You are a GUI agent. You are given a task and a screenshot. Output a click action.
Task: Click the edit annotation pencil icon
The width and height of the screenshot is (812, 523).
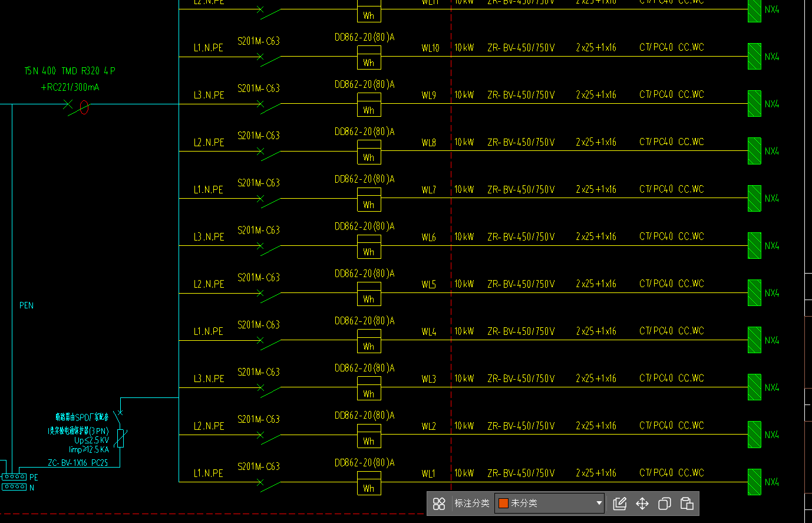(620, 504)
